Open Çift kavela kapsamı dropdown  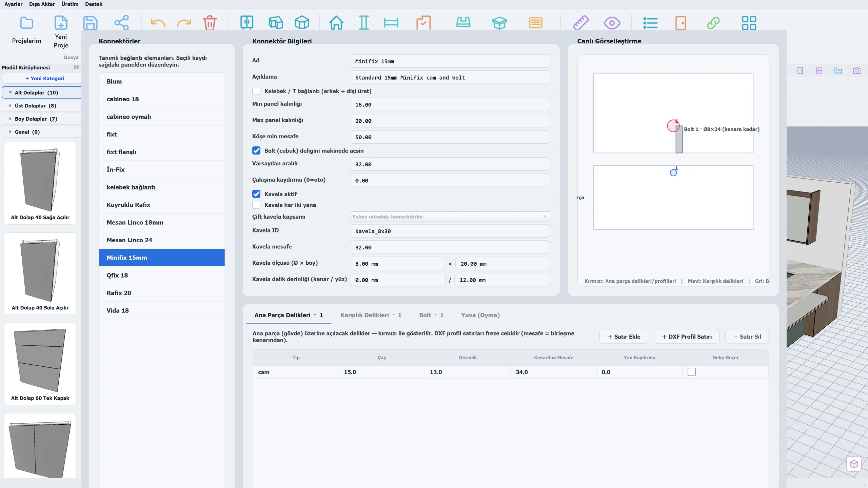(x=450, y=217)
